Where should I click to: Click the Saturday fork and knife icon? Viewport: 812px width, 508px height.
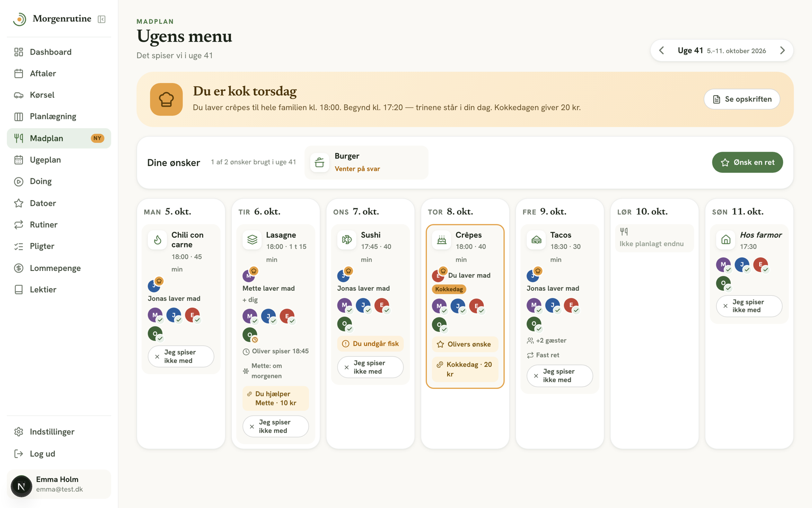624,232
